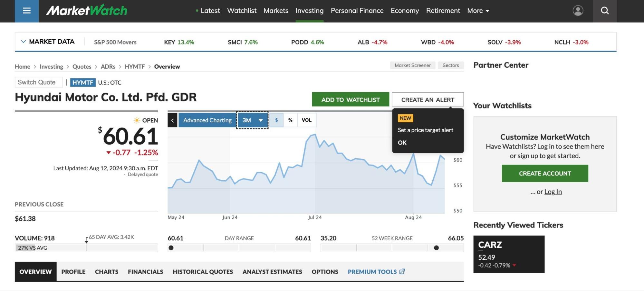Click the $61.38 previous close value
Viewport: 644px width, 291px height.
[x=25, y=219]
